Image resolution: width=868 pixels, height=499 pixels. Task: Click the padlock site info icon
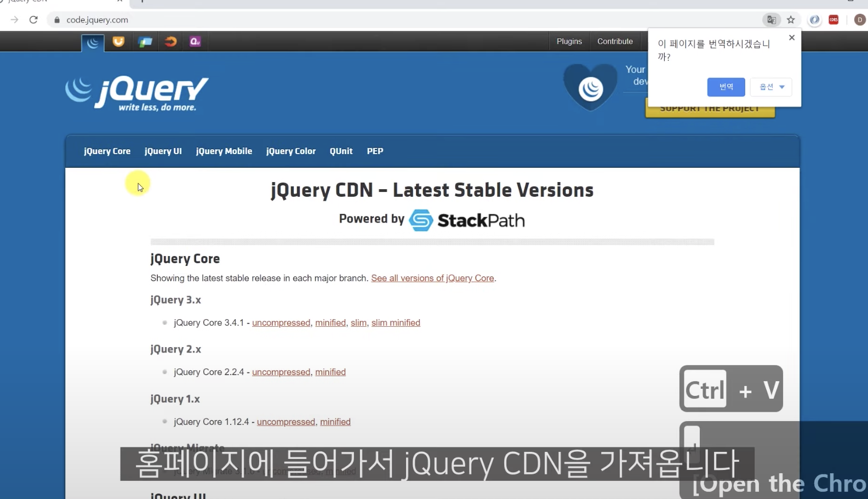tap(57, 20)
